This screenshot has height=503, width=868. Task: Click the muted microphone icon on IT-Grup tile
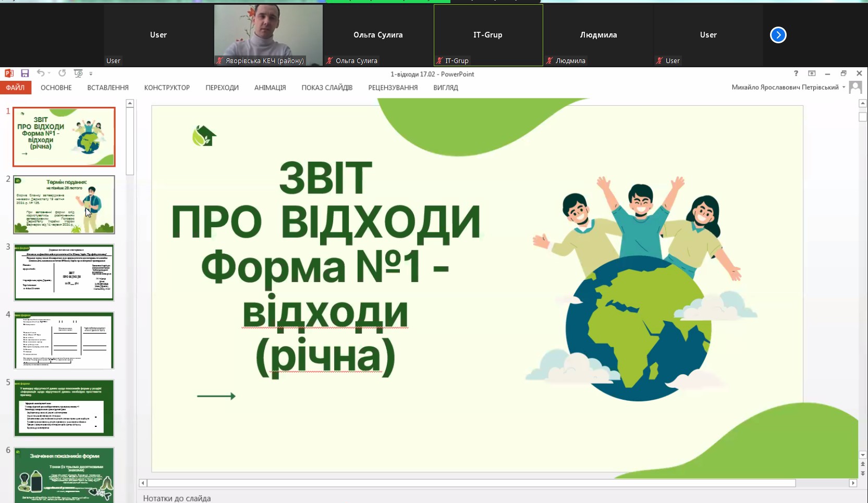click(x=439, y=61)
